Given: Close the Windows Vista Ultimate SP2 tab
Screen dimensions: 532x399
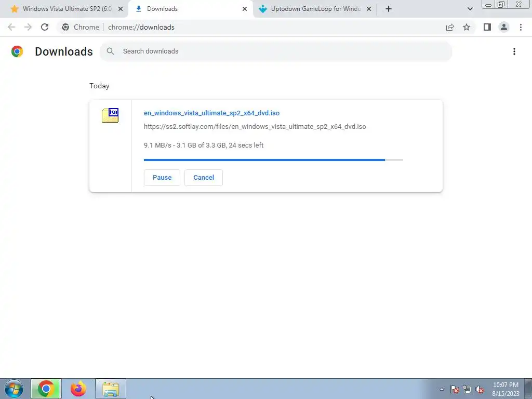Looking at the screenshot, I should (121, 9).
